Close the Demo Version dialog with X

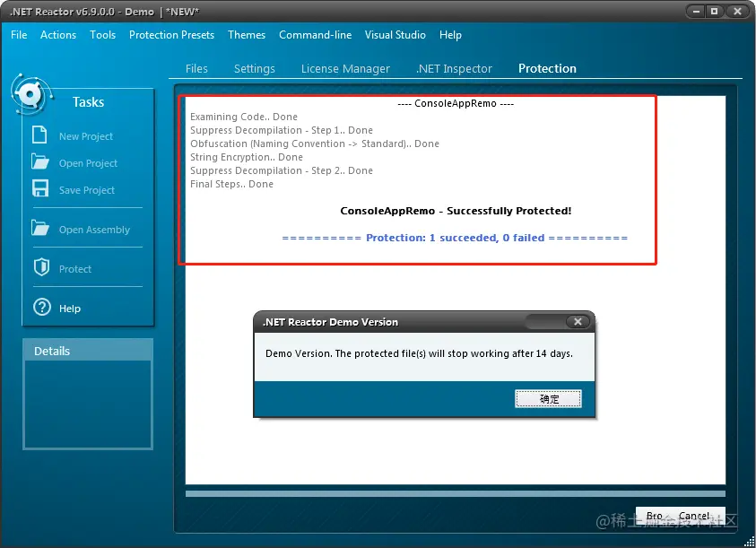[x=578, y=321]
